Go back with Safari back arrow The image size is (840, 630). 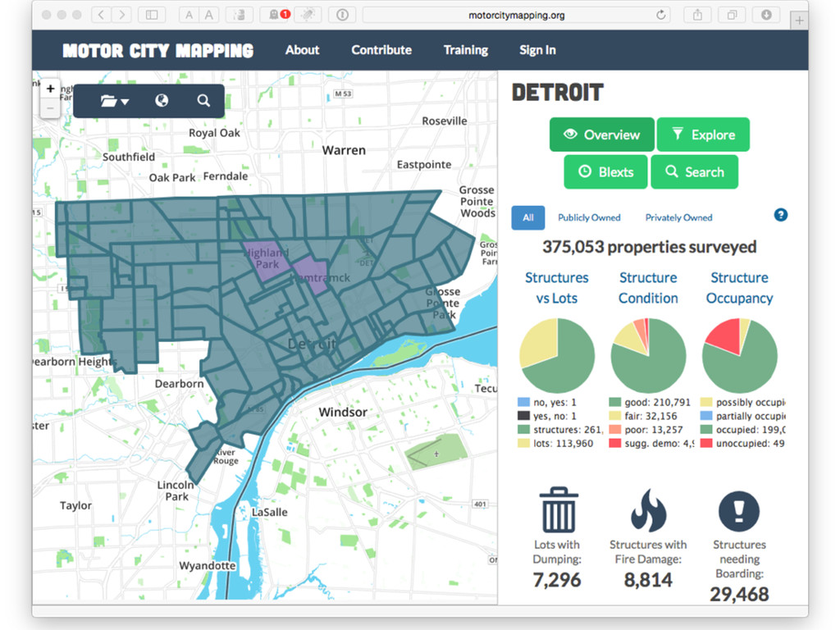click(x=101, y=15)
